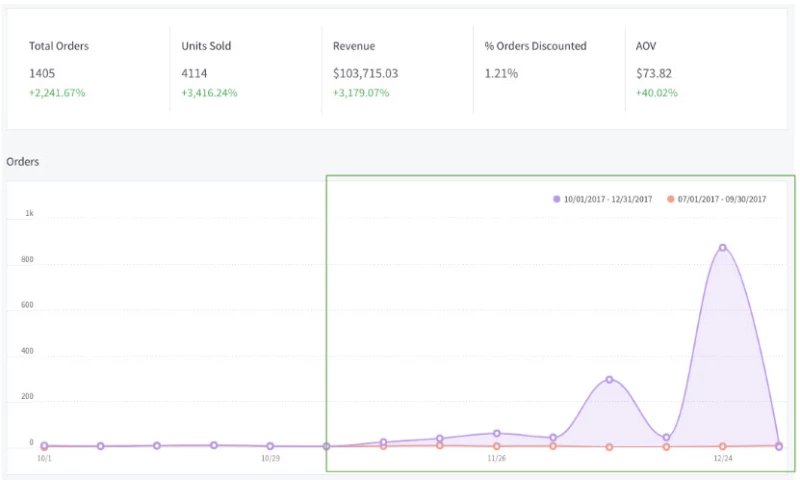Image resolution: width=800 pixels, height=480 pixels.
Task: Toggle the 07/01/2017 - 09/30/2017 legend label
Action: coord(721,199)
